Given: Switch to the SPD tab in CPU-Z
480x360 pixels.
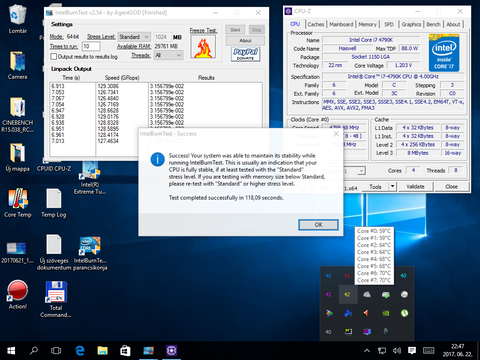Looking at the screenshot, I should point(389,24).
